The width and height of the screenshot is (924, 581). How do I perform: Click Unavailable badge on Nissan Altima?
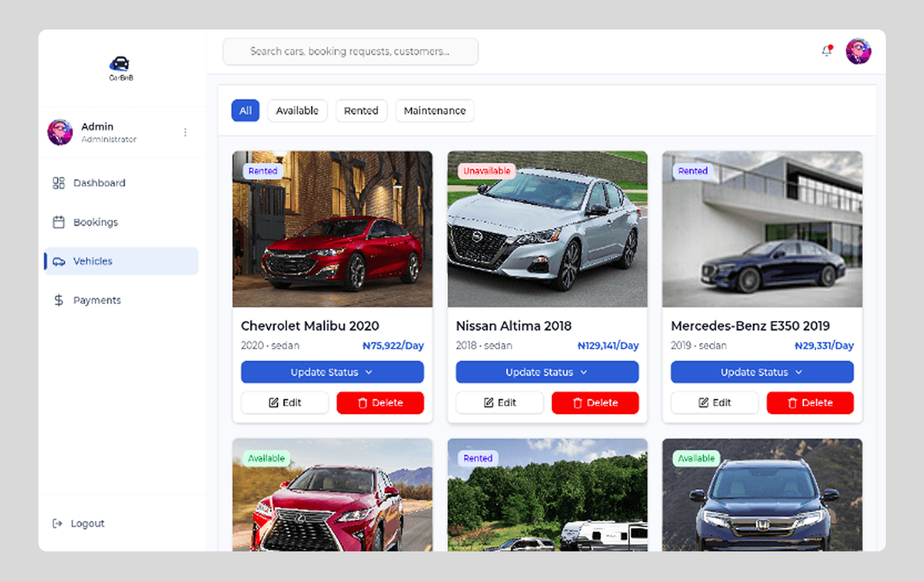(x=487, y=171)
